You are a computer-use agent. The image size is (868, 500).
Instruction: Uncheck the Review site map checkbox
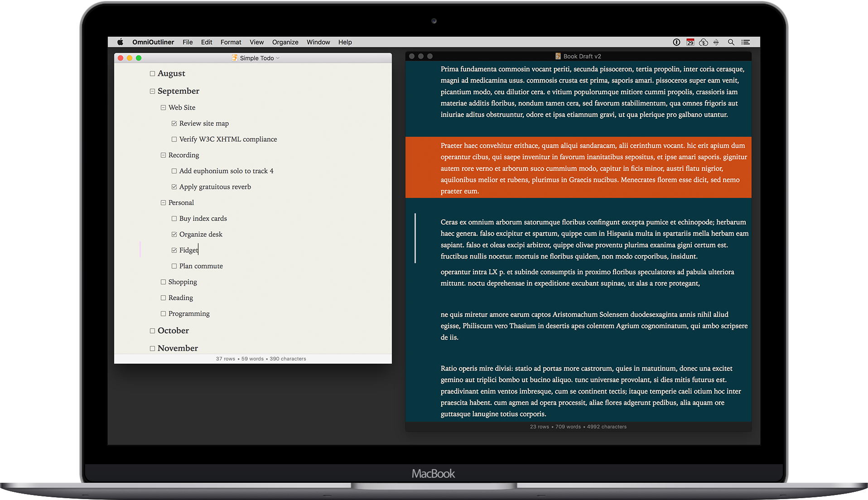point(174,124)
